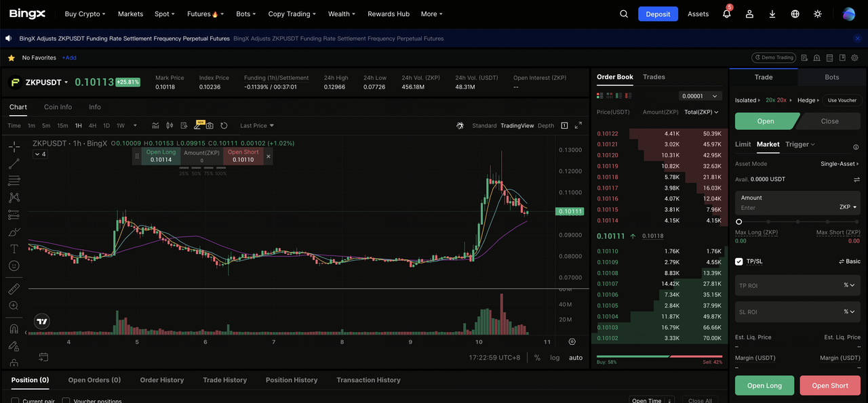Open the search icon in header
The width and height of the screenshot is (868, 403).
(x=624, y=14)
